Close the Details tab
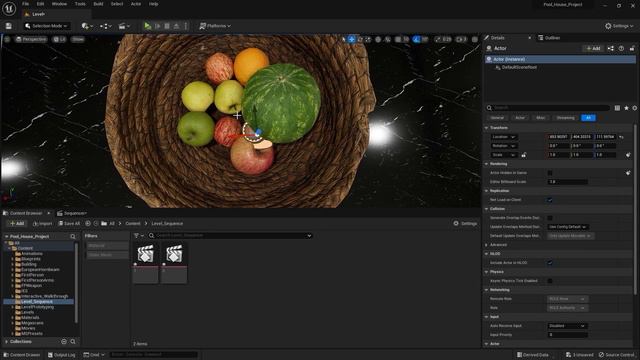This screenshot has width=640, height=360. pyautogui.click(x=529, y=38)
